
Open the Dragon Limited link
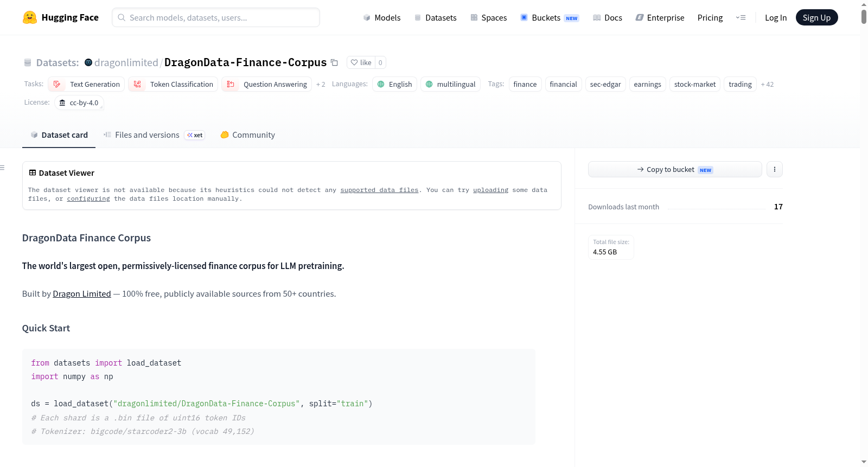[x=82, y=293]
